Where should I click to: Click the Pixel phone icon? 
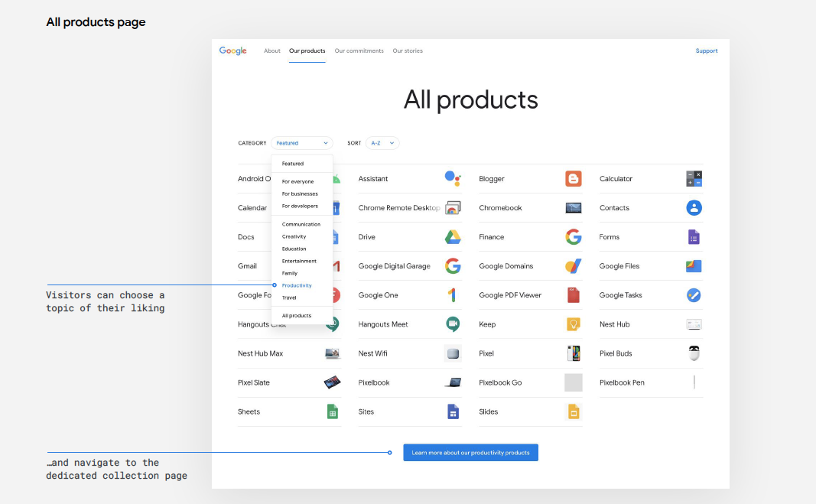coord(574,353)
